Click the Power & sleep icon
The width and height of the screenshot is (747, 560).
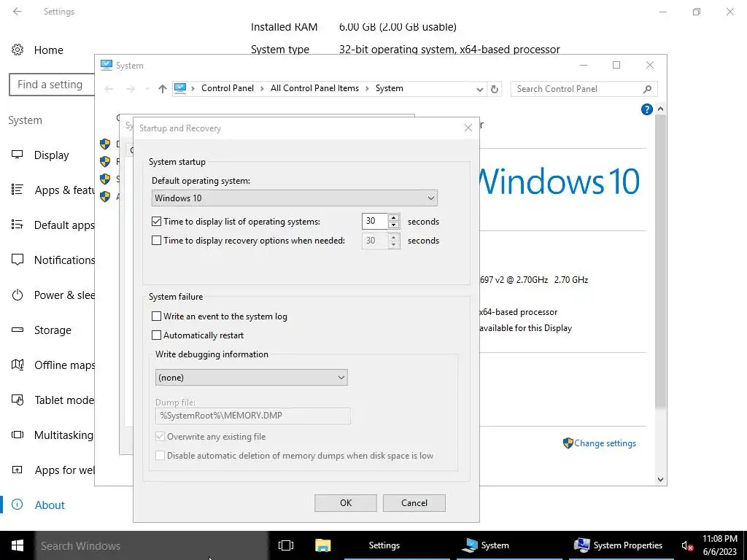(x=18, y=295)
